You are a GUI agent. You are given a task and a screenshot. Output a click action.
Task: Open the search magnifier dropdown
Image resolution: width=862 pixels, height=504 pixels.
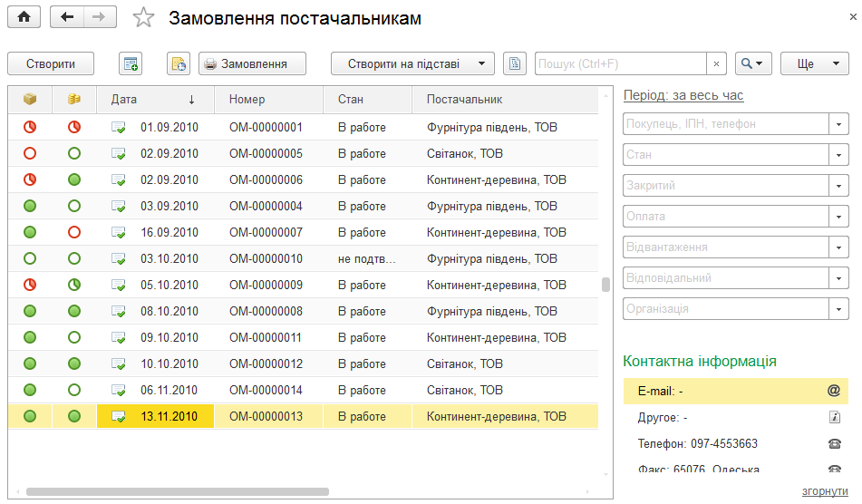pyautogui.click(x=753, y=63)
